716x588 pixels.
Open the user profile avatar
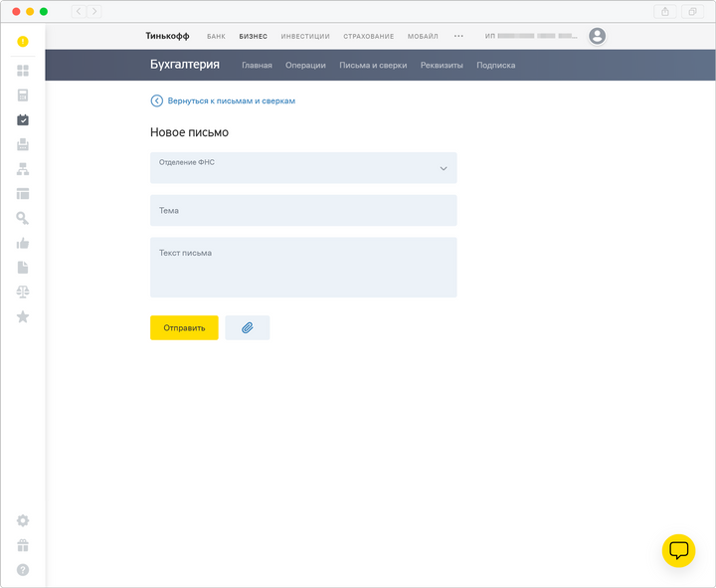pos(597,36)
